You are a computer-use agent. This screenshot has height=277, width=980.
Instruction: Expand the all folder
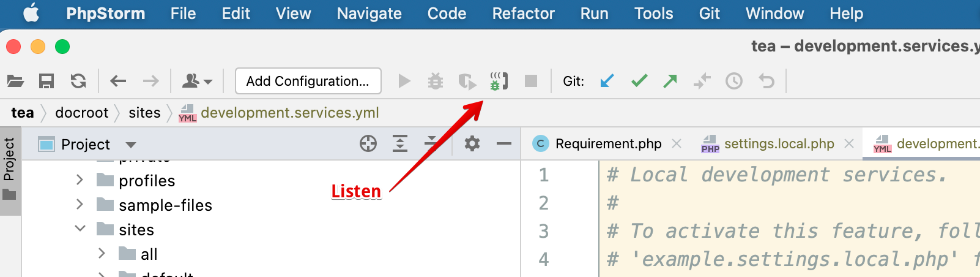102,253
